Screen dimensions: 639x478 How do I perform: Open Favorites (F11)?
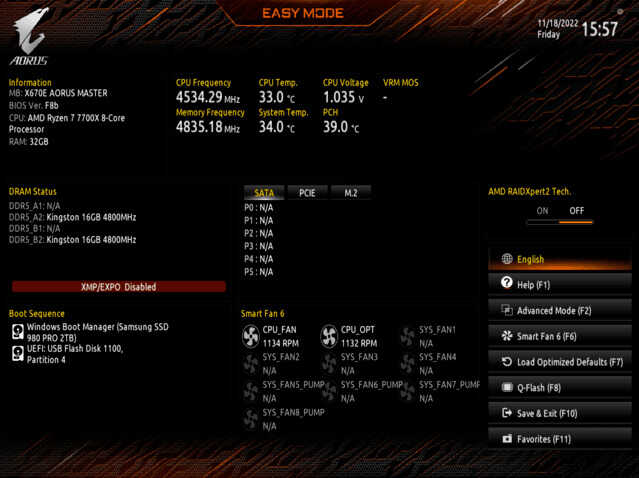[x=560, y=438]
